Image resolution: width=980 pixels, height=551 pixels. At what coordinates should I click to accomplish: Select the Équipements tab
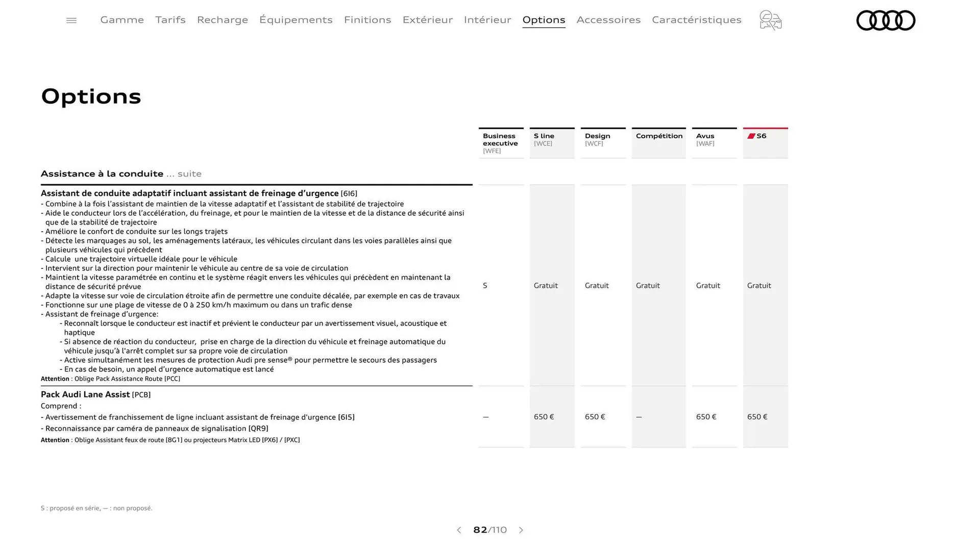coord(296,20)
